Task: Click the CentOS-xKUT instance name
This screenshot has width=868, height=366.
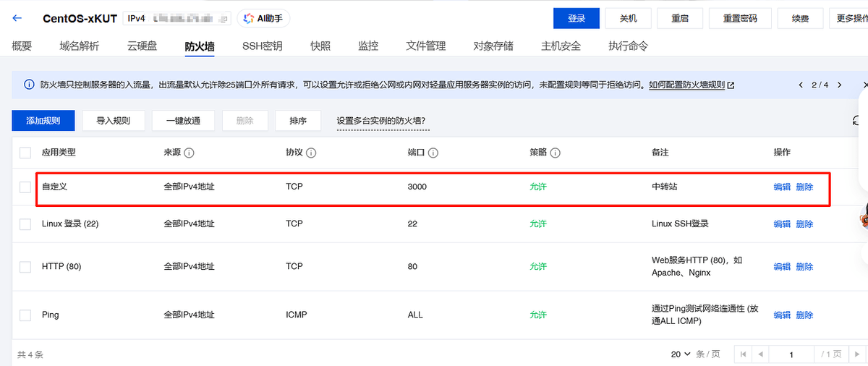Action: pos(78,19)
